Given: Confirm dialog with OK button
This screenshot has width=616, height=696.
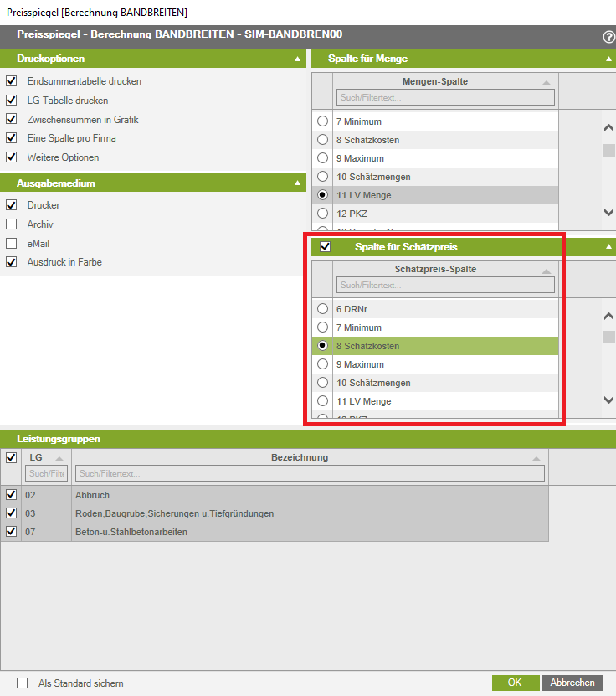Looking at the screenshot, I should pyautogui.click(x=515, y=683).
